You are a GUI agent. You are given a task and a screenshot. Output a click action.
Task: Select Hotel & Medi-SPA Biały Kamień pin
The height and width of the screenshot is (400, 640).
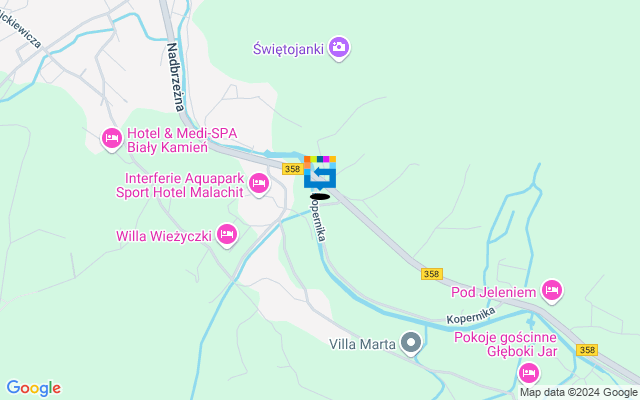(111, 139)
